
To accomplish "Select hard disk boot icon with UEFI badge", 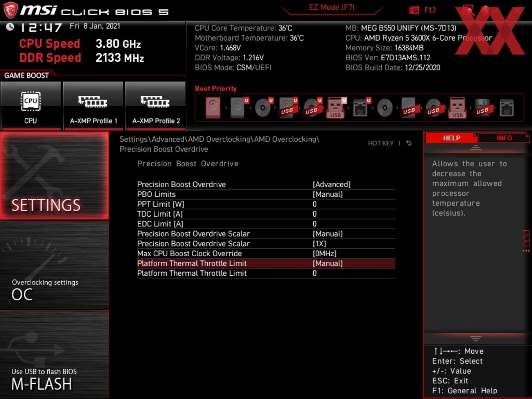I will pyautogui.click(x=238, y=108).
